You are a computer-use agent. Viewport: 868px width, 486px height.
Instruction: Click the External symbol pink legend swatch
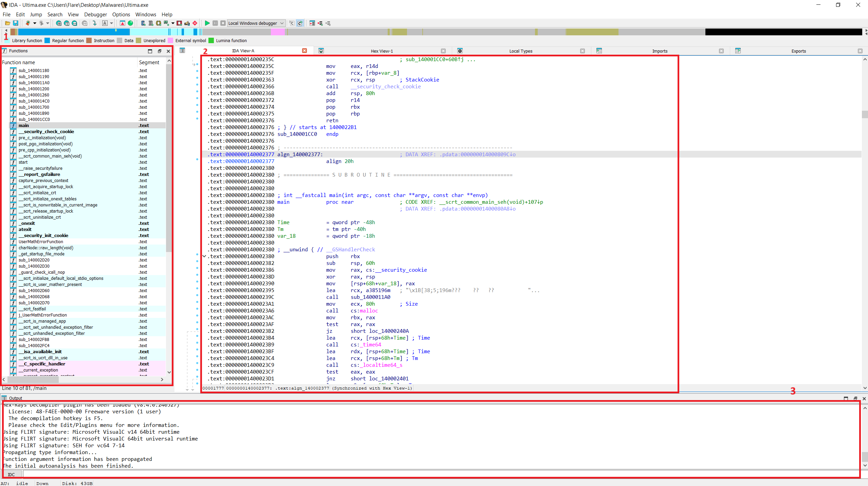click(170, 40)
